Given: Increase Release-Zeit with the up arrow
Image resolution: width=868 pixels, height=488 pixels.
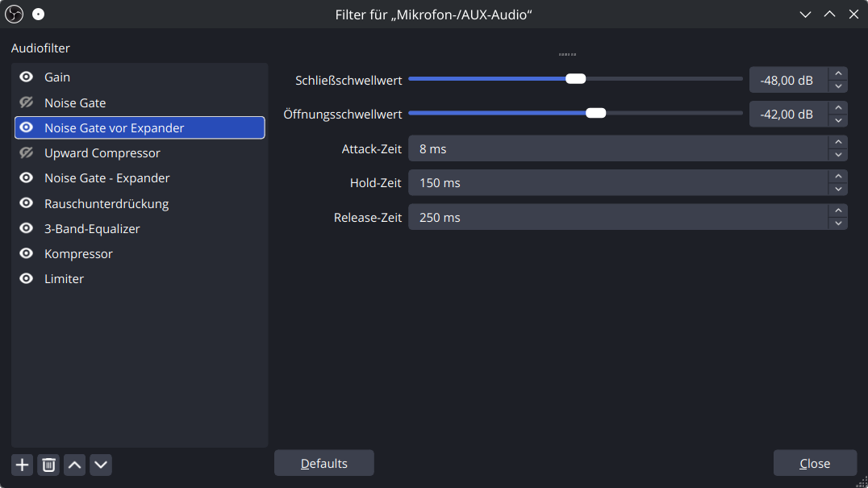Looking at the screenshot, I should [838, 211].
